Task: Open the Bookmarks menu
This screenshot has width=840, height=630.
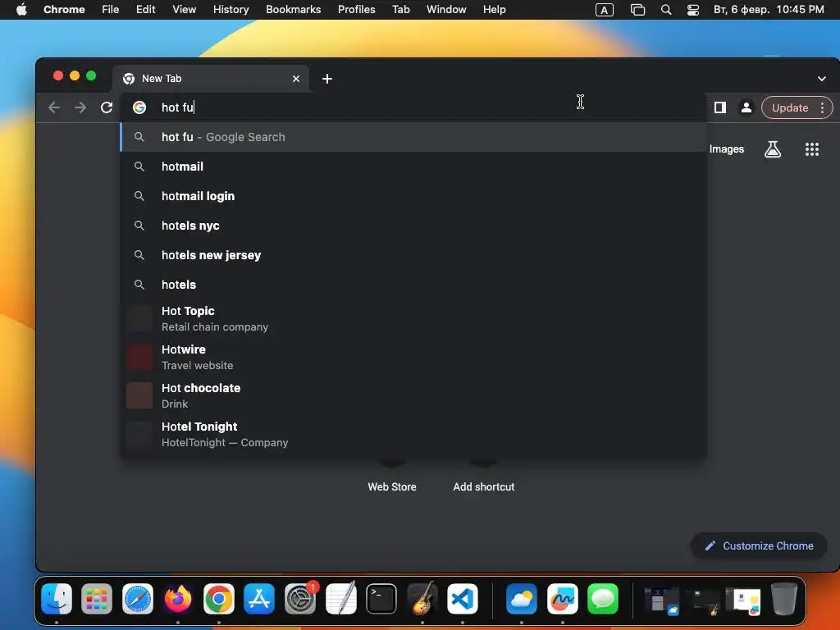Action: point(293,10)
